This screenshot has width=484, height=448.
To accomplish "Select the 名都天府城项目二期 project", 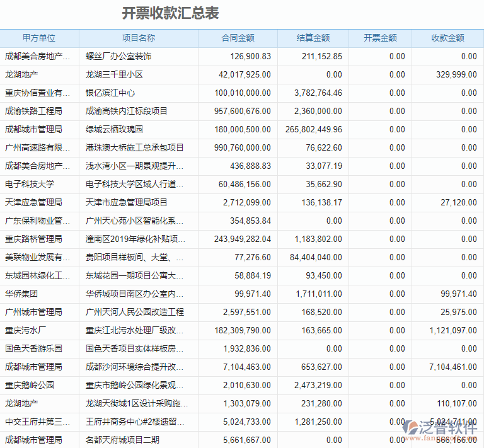I will [122, 440].
